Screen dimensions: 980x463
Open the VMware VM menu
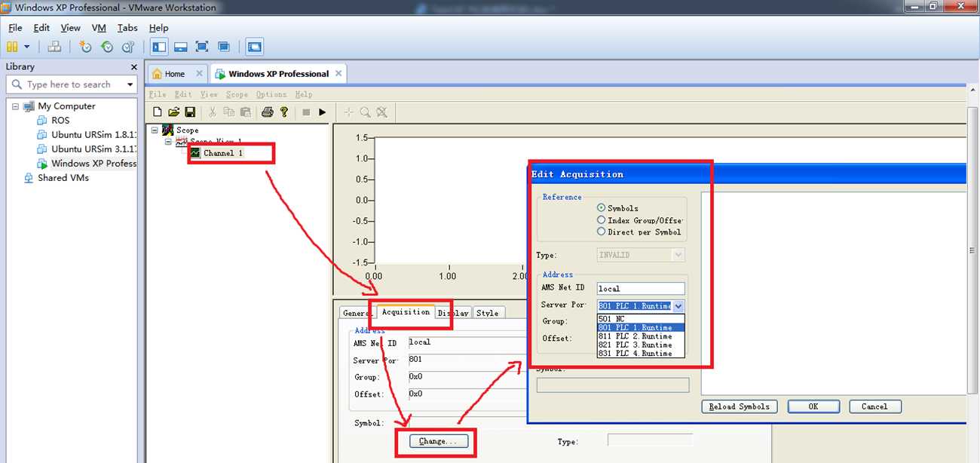click(99, 28)
